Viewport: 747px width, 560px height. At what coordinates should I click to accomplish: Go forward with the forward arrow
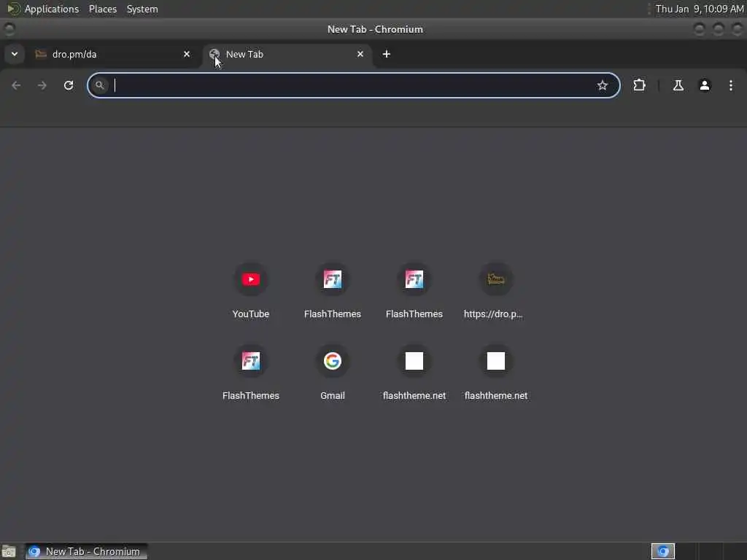[x=42, y=85]
